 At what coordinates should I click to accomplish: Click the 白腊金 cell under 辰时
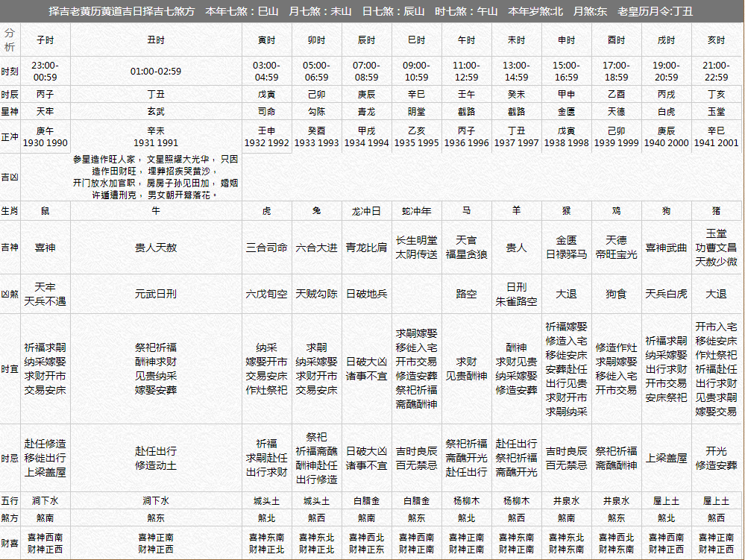pos(366,501)
